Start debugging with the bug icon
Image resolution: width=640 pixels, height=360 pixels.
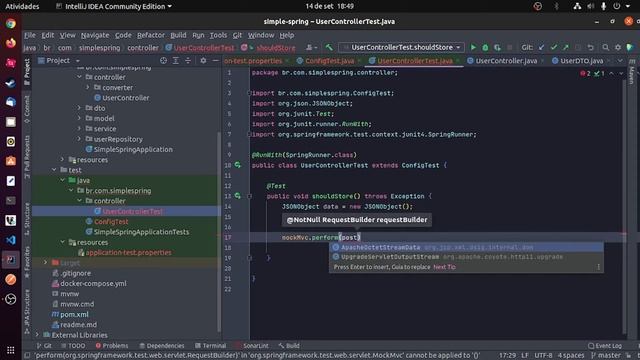click(485, 47)
